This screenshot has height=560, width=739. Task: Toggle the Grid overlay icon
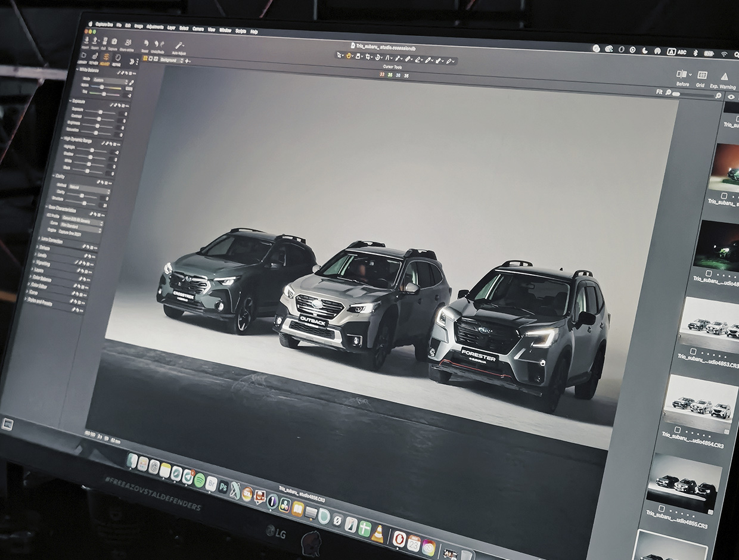[x=702, y=75]
